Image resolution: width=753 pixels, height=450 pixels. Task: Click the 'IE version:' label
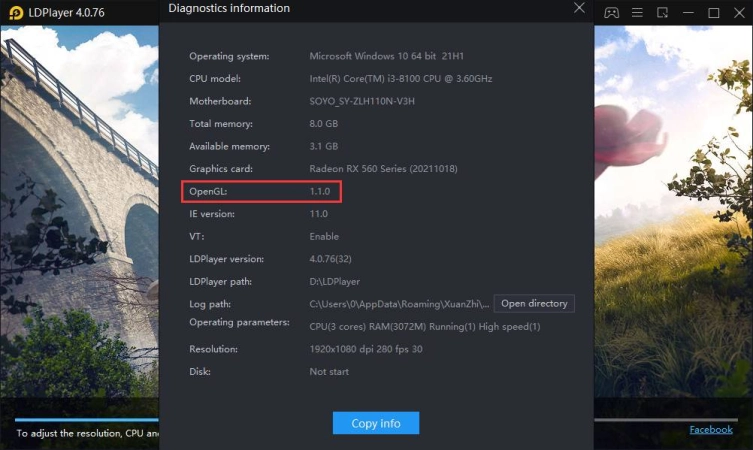tap(212, 214)
